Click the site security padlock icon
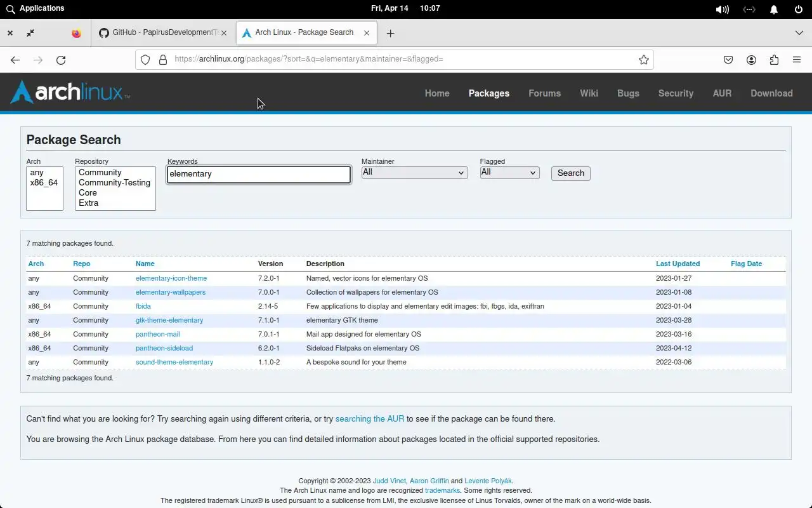 [163, 60]
